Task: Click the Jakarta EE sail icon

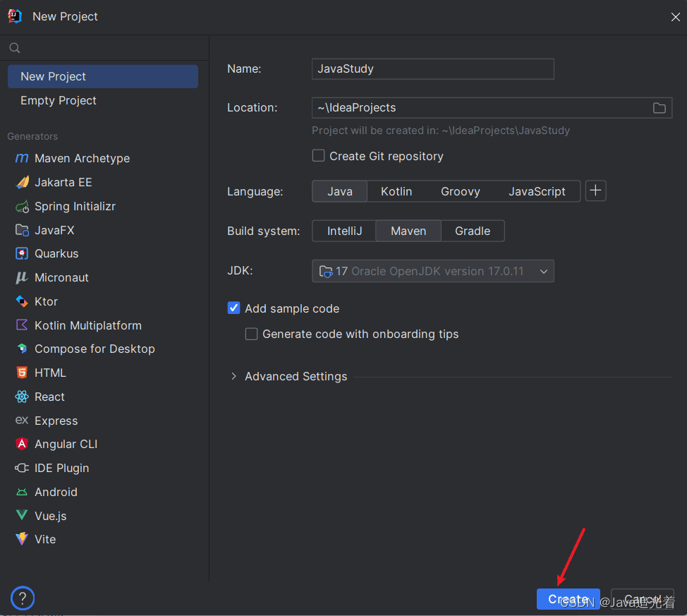Action: (22, 182)
